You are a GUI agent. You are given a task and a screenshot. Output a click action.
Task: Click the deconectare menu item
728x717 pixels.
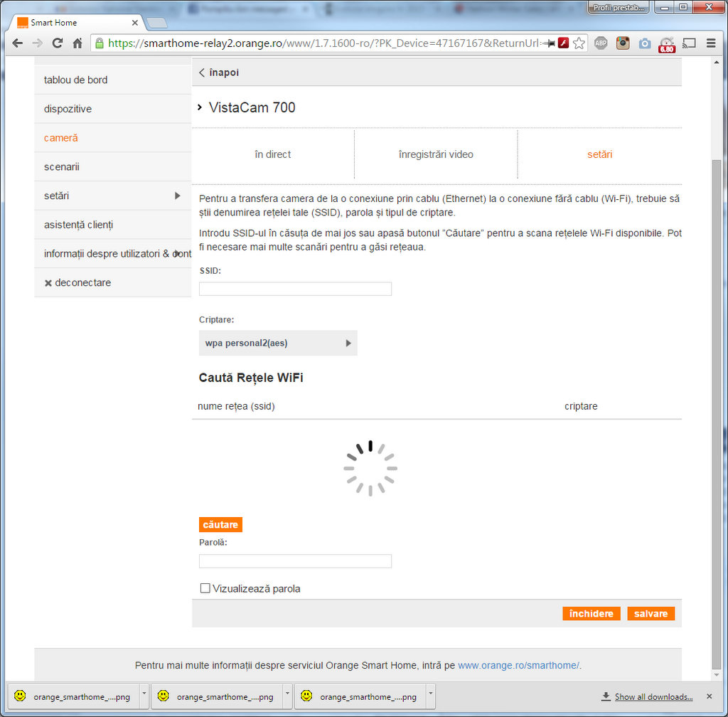click(x=113, y=283)
